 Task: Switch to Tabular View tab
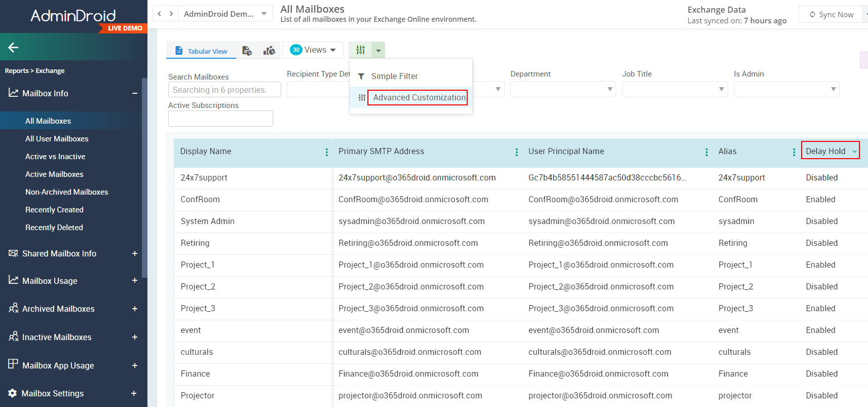pos(201,51)
